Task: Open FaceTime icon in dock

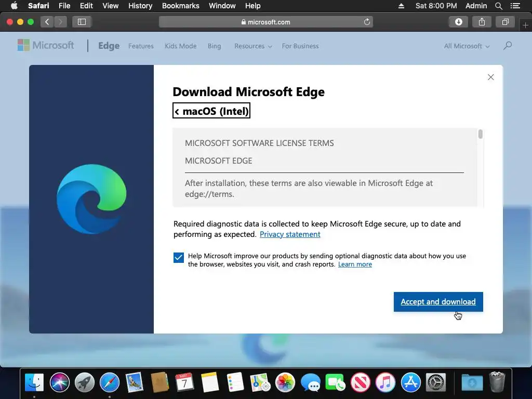Action: point(335,382)
